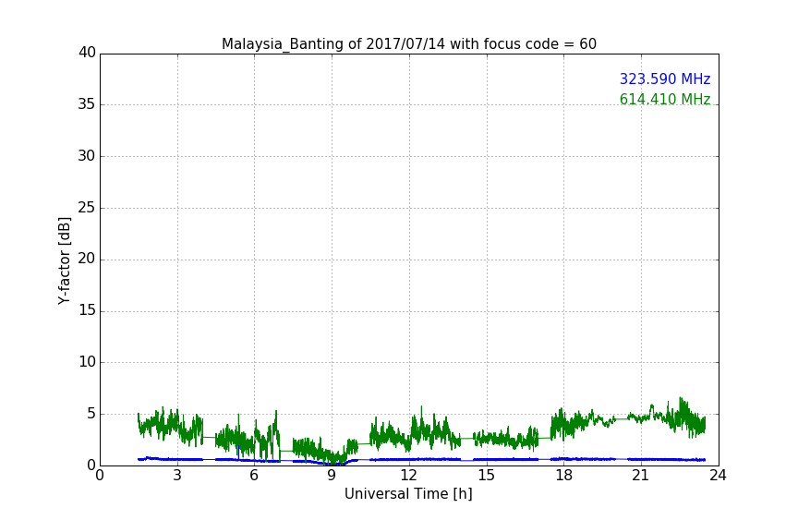The width and height of the screenshot is (798, 532).
Task: Click the y-axis tick label '5'
Action: (91, 414)
